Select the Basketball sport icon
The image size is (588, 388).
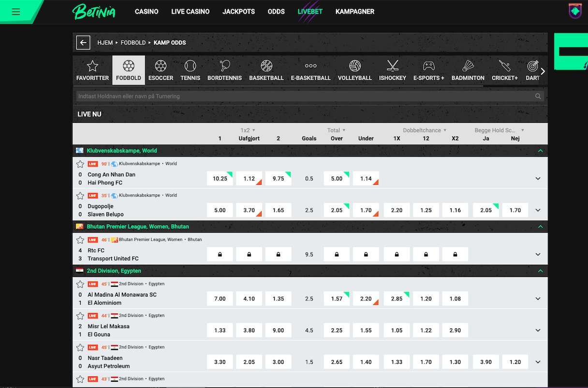point(266,70)
